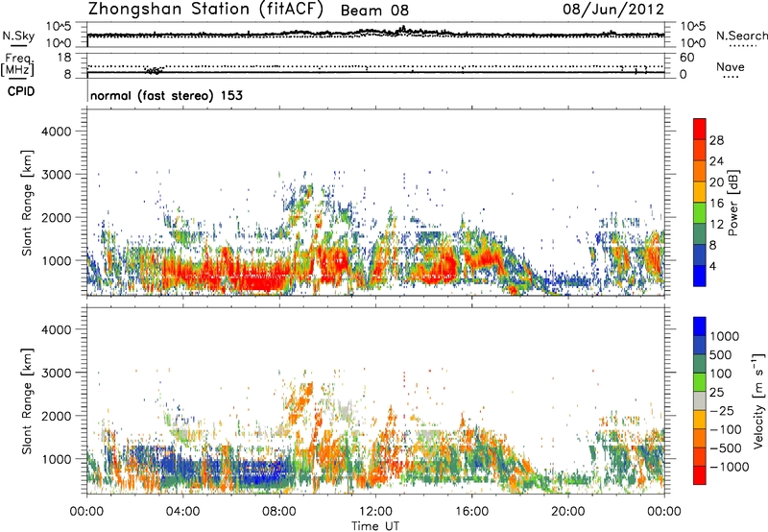
Task: Click the blue top of the velocity colorbar
Action: click(700, 326)
